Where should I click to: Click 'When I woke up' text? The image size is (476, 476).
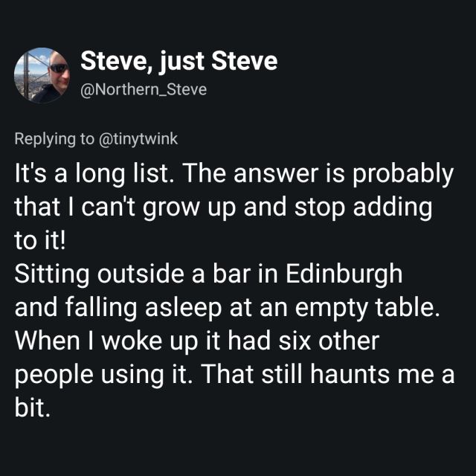coord(106,341)
